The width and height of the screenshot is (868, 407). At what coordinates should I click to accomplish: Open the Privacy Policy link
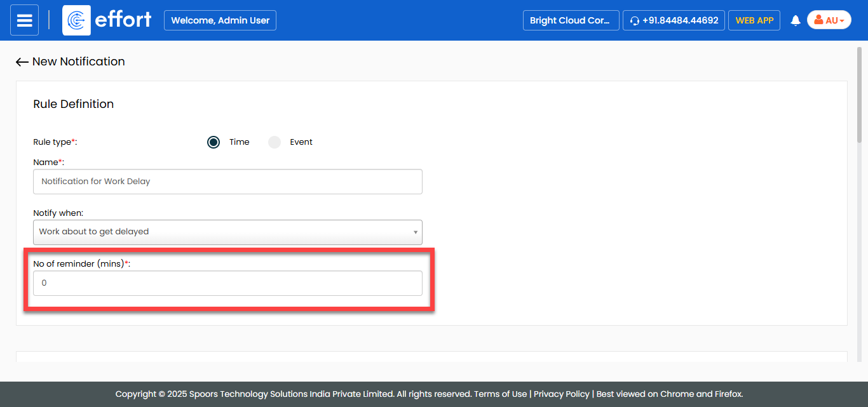click(x=561, y=394)
